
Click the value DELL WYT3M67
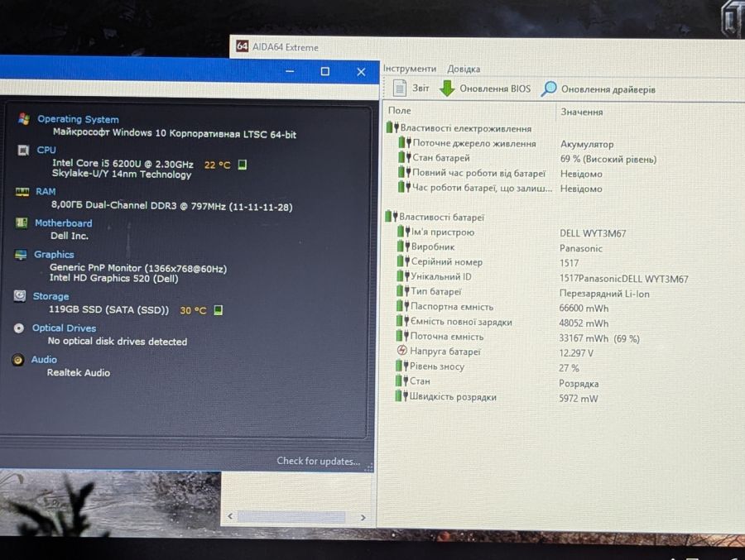point(593,233)
